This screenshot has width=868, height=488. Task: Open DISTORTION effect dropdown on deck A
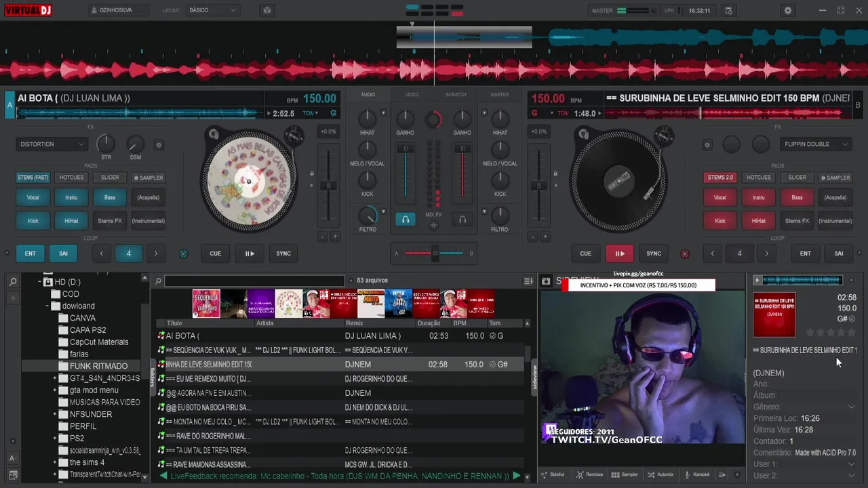52,144
